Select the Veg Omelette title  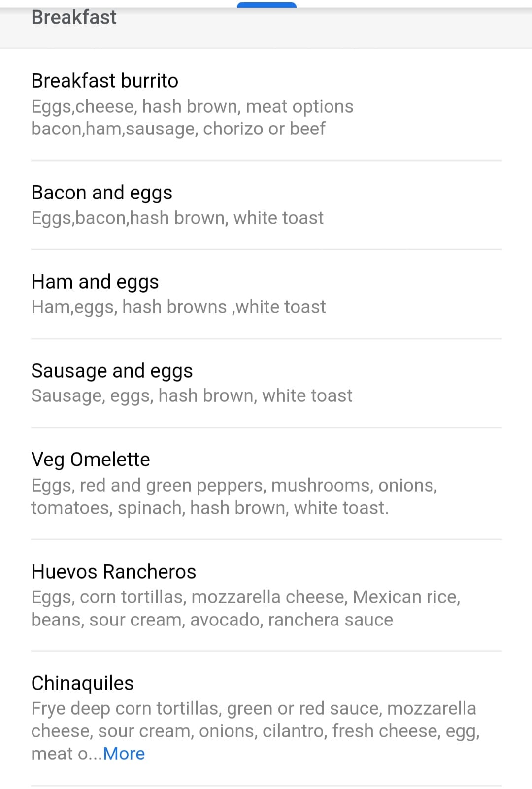[91, 460]
